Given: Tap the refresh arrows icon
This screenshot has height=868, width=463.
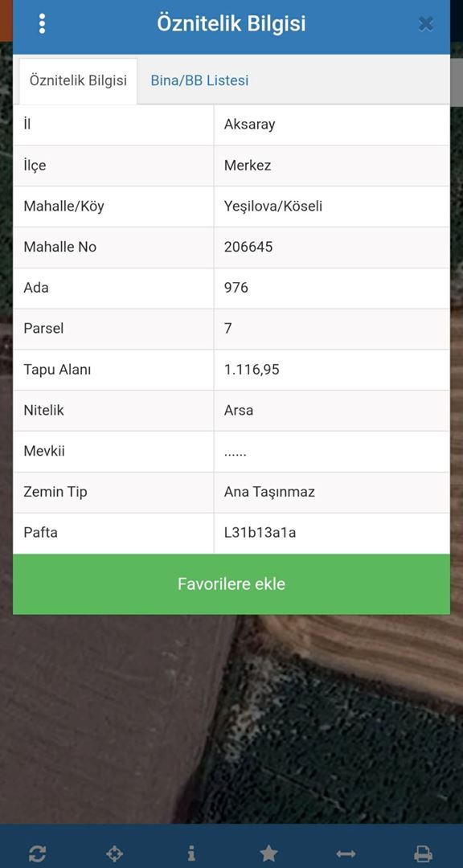Looking at the screenshot, I should click(37, 853).
